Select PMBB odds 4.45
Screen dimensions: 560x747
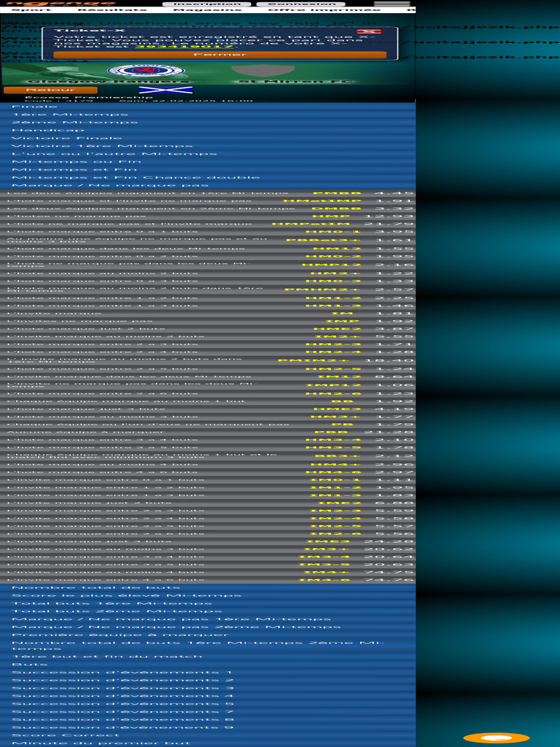(208, 193)
